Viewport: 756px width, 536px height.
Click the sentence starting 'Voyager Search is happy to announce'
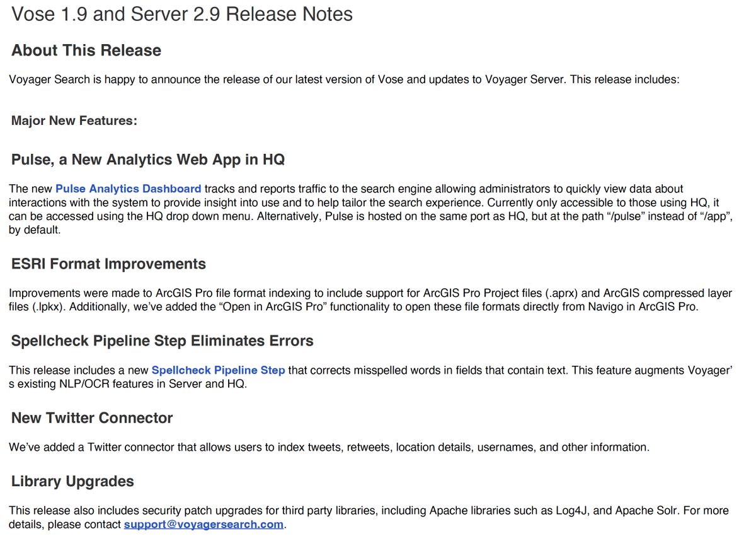[x=344, y=80]
